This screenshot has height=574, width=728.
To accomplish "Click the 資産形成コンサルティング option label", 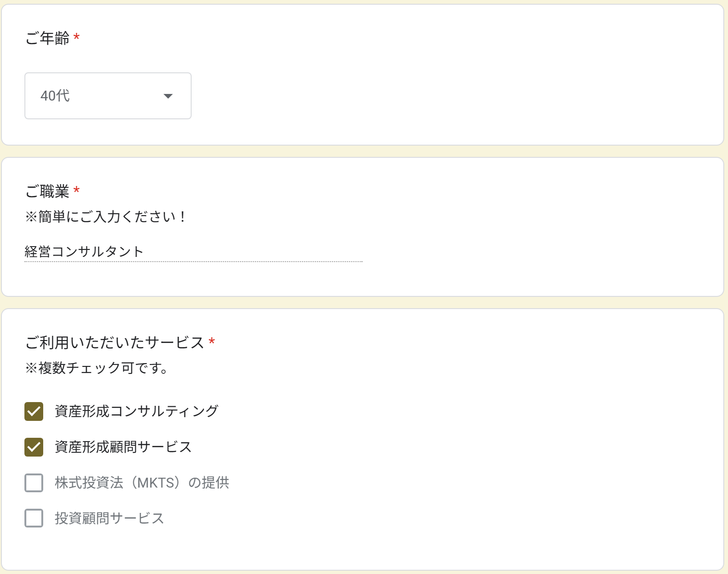I will pos(136,411).
